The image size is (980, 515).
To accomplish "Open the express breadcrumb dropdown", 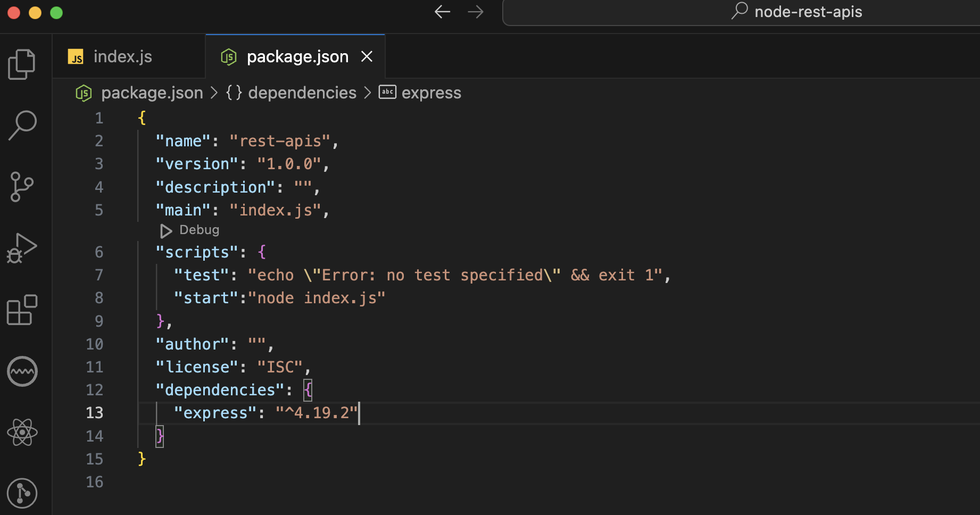I will (x=431, y=93).
